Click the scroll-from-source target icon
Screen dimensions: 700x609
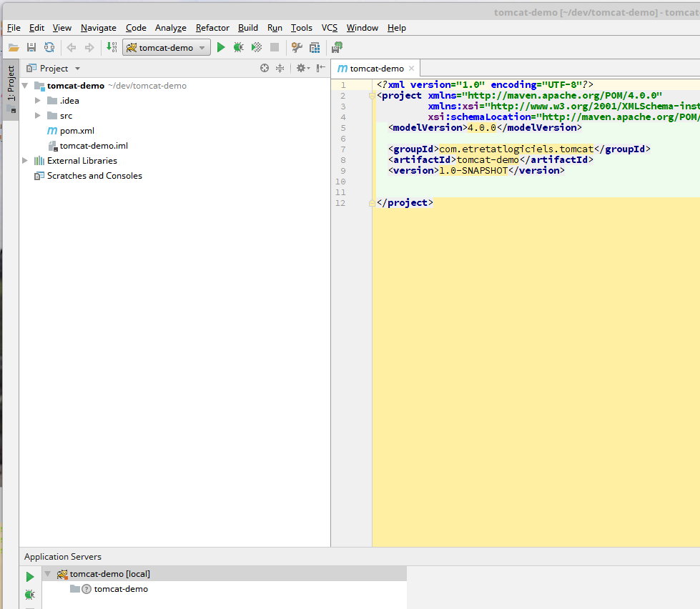(x=265, y=68)
